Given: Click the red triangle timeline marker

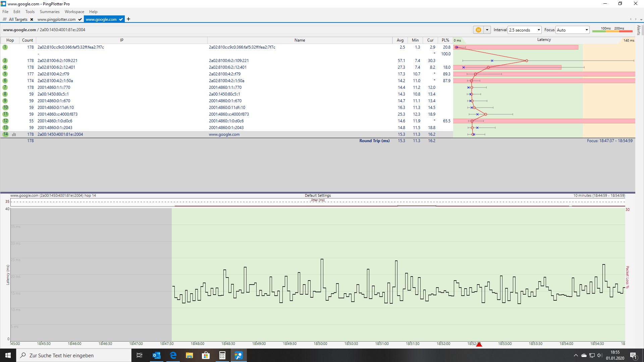Looking at the screenshot, I should point(479,345).
